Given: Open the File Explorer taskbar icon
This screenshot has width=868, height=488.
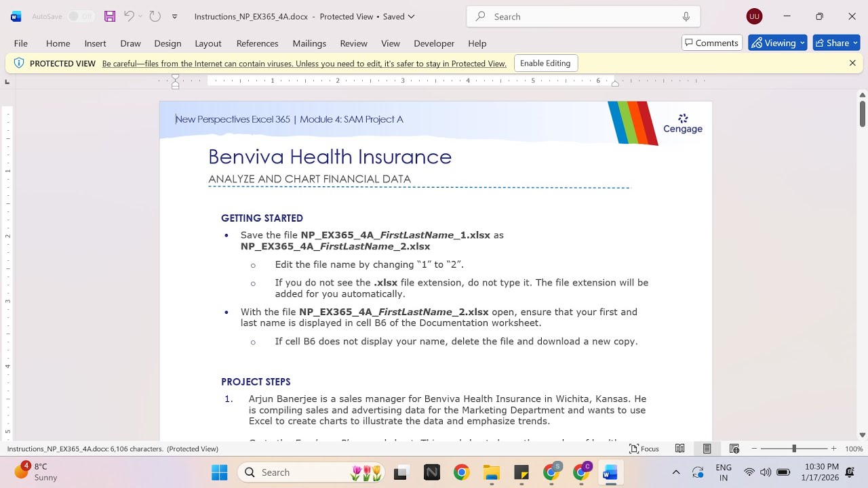Looking at the screenshot, I should tap(491, 472).
